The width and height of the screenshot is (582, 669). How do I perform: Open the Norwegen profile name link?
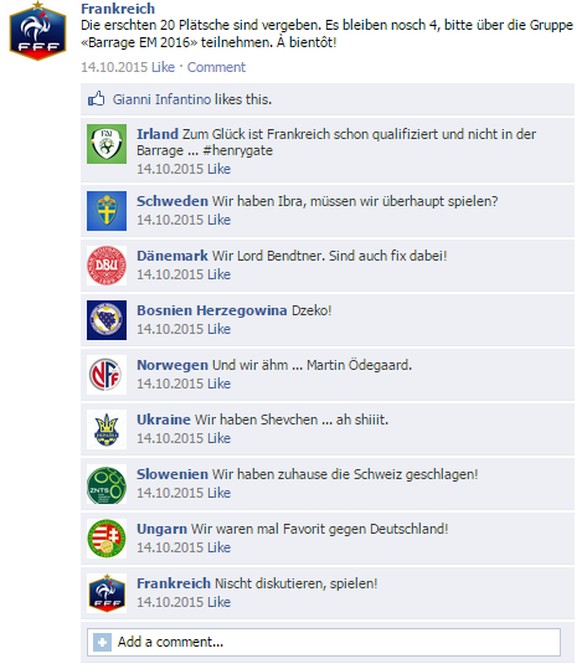(x=172, y=365)
